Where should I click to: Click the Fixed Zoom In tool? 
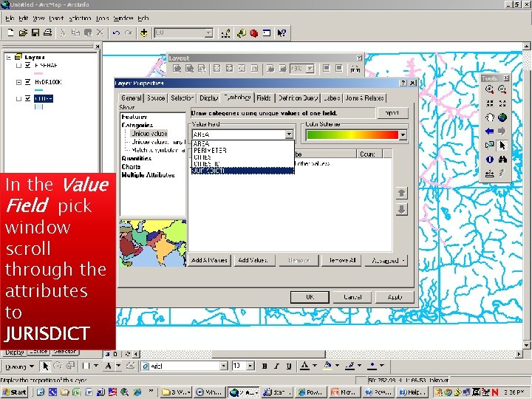tap(489, 103)
